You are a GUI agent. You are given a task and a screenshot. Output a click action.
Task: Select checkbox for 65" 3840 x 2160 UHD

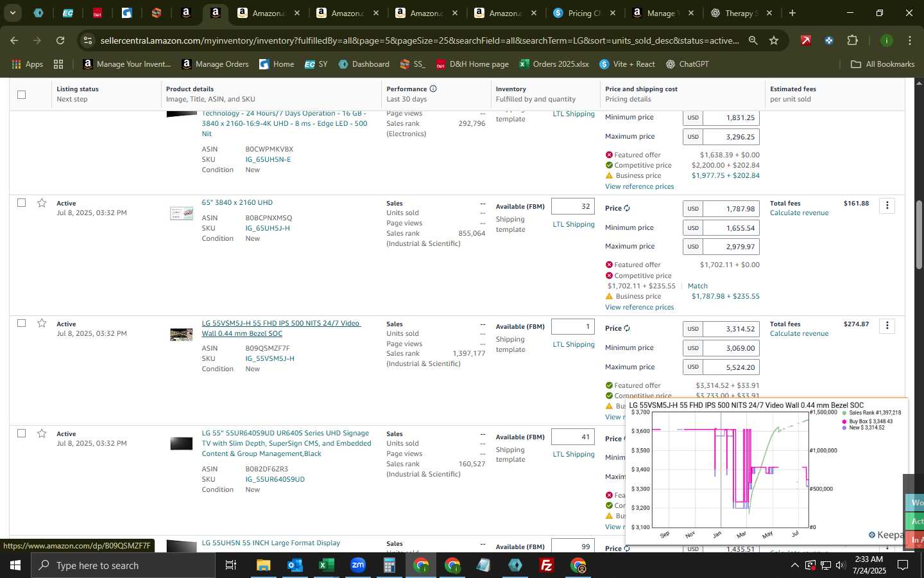point(21,202)
